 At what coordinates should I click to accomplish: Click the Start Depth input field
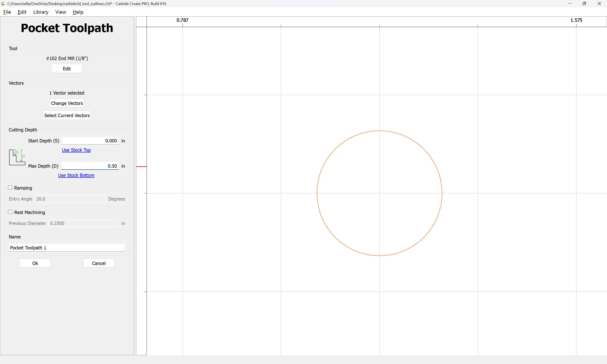[90, 141]
